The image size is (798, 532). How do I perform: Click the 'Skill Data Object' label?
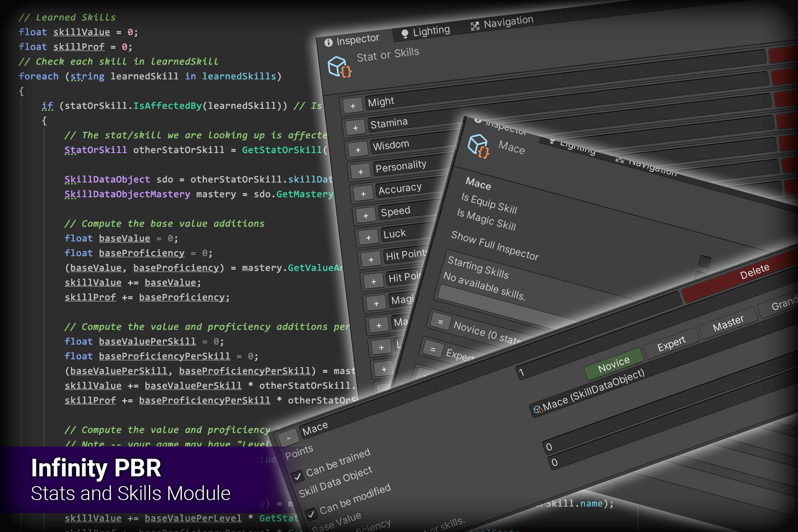point(336,482)
